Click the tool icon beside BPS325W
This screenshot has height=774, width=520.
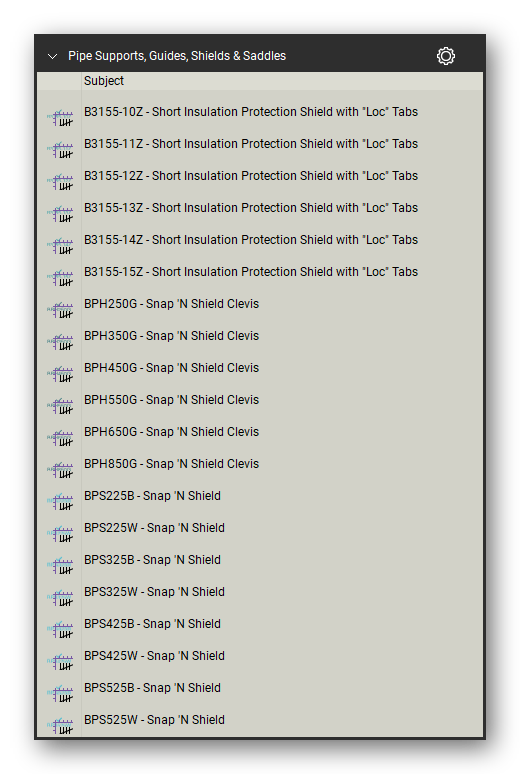(60, 599)
